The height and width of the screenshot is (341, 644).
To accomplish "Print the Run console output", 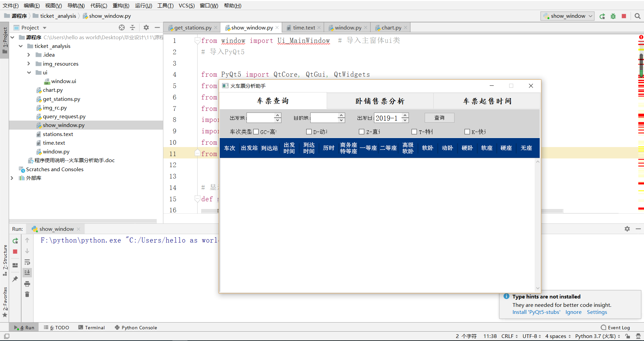I will pyautogui.click(x=27, y=284).
